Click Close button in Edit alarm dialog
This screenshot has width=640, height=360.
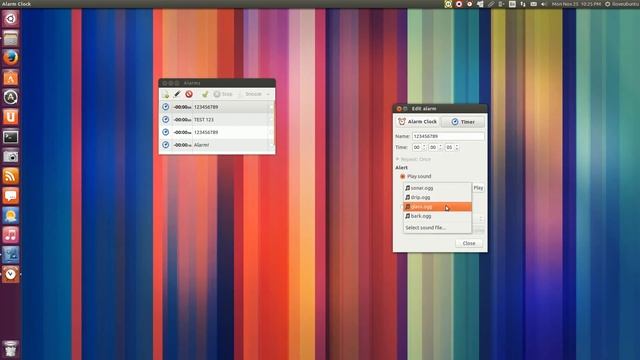(x=469, y=243)
